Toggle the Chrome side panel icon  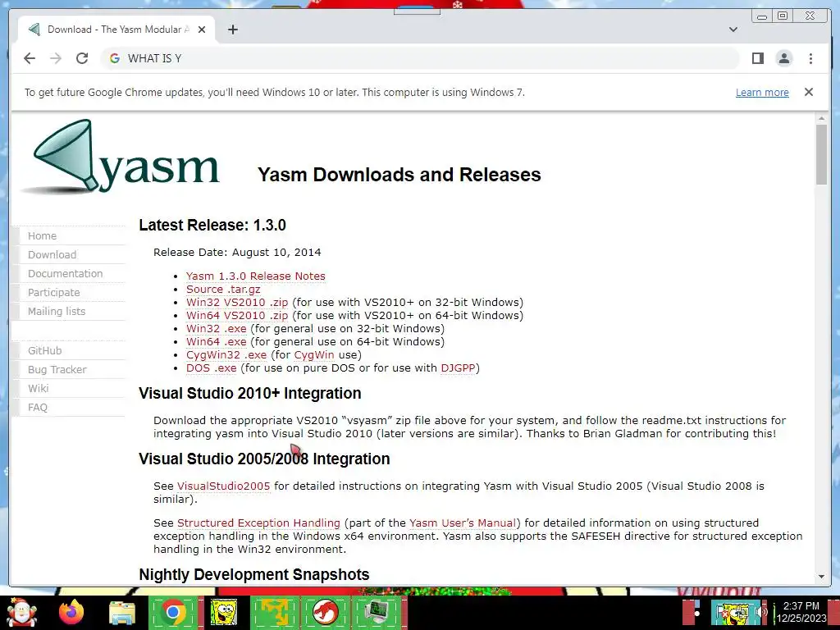pos(757,58)
